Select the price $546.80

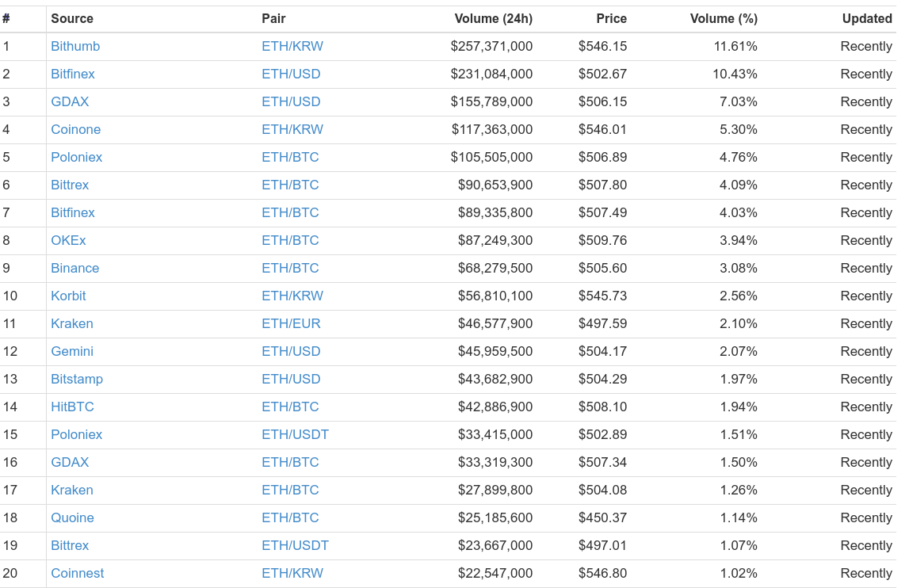[x=602, y=574]
